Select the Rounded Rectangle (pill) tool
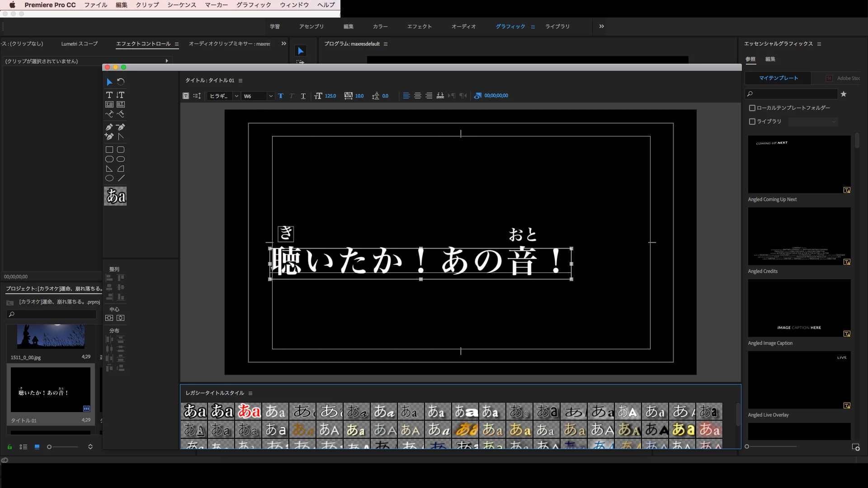Screen dimensions: 868x488 tap(121, 159)
